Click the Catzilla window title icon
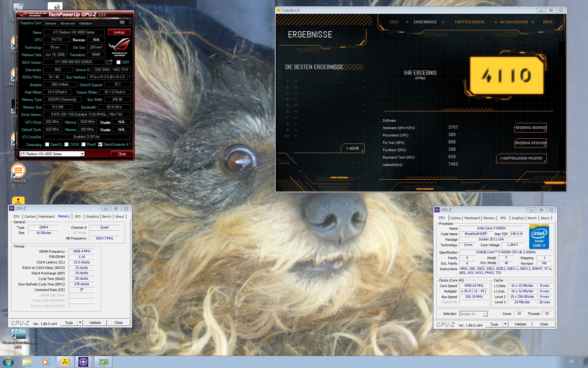Viewport: 588px width, 368px height. tap(279, 10)
